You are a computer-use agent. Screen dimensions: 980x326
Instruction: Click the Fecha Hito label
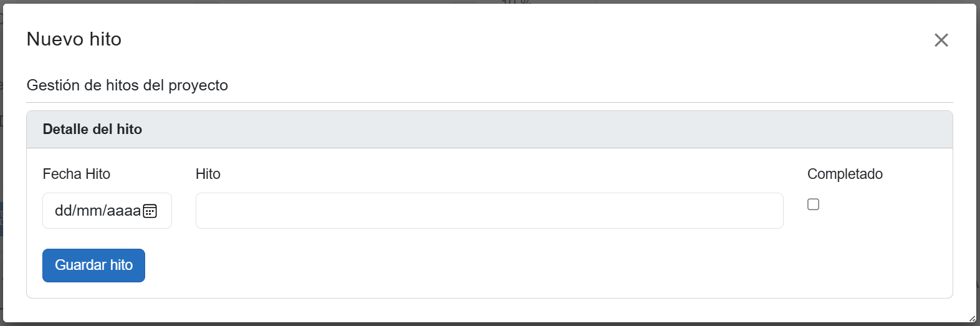(76, 174)
